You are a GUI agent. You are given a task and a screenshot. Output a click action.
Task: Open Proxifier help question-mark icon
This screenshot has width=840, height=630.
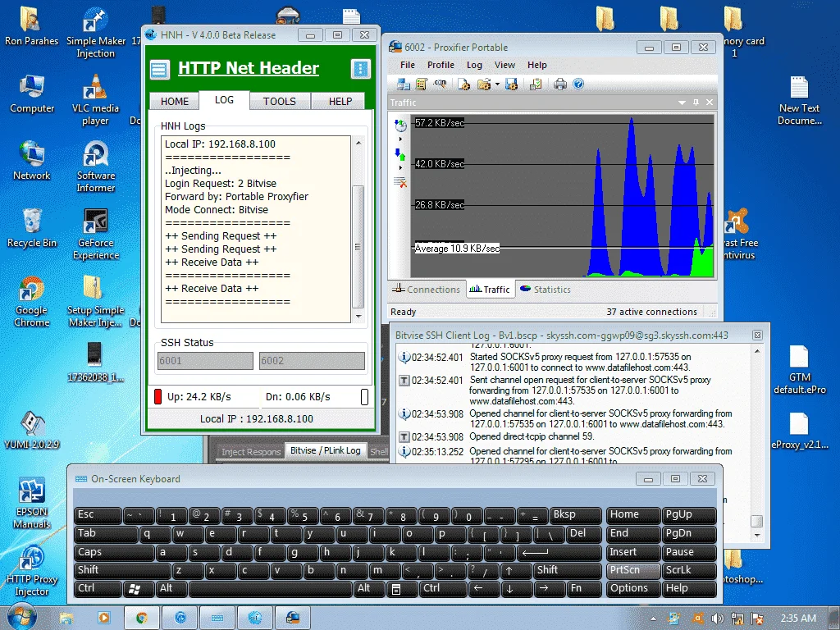[x=578, y=84]
